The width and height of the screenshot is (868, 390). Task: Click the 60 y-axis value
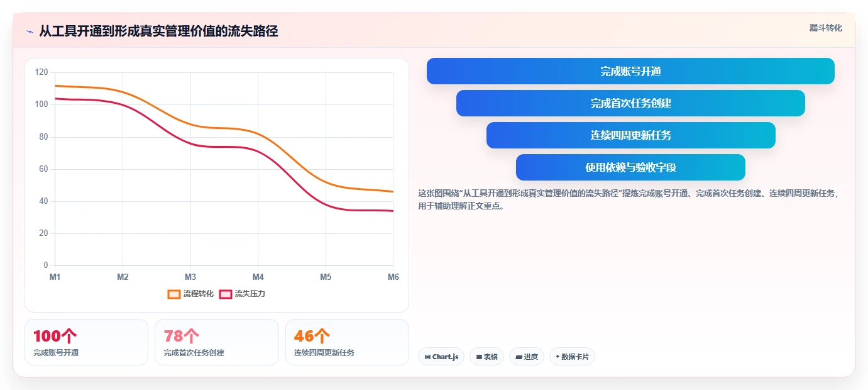(x=43, y=169)
